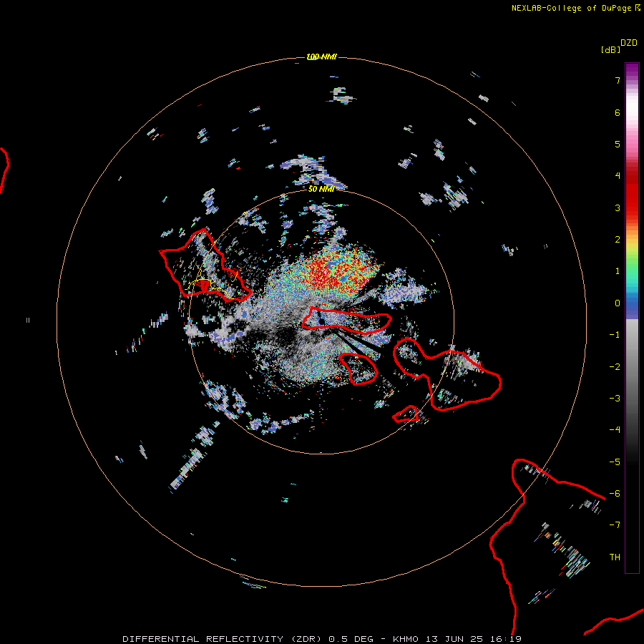Select the -2 dB scale tick label
This screenshot has width=644, height=644.
615,367
